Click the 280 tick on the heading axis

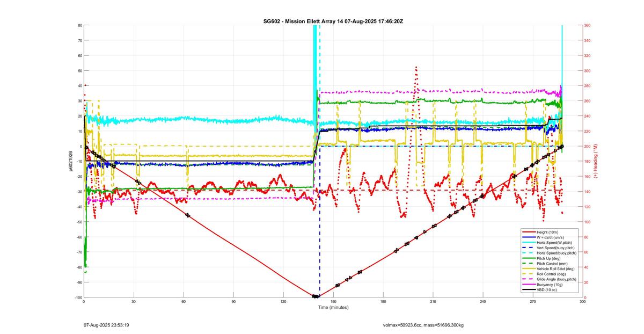pyautogui.click(x=588, y=86)
